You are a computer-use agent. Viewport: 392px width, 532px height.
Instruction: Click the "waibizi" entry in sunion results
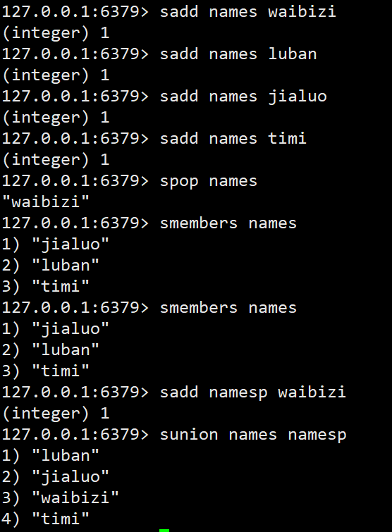click(75, 498)
